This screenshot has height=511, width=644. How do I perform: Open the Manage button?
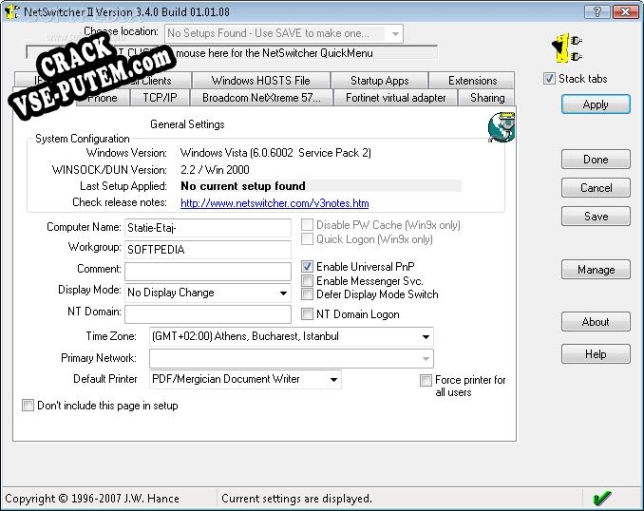pyautogui.click(x=596, y=269)
